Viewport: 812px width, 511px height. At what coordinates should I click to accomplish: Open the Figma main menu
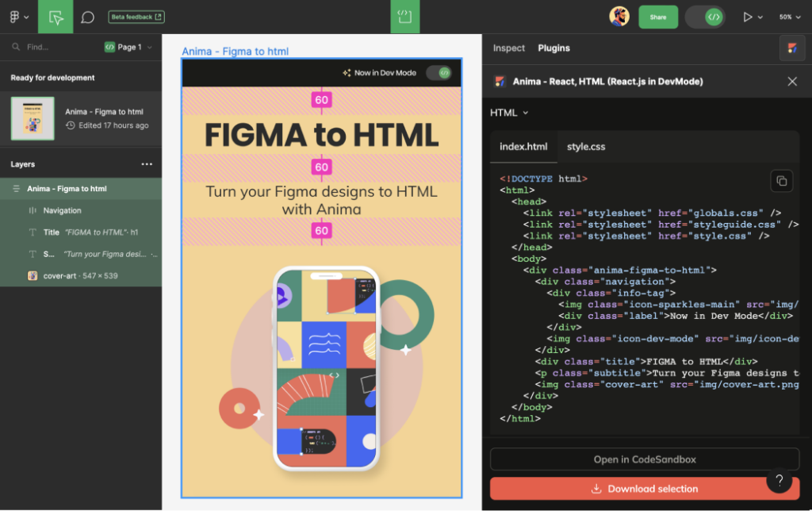17,16
